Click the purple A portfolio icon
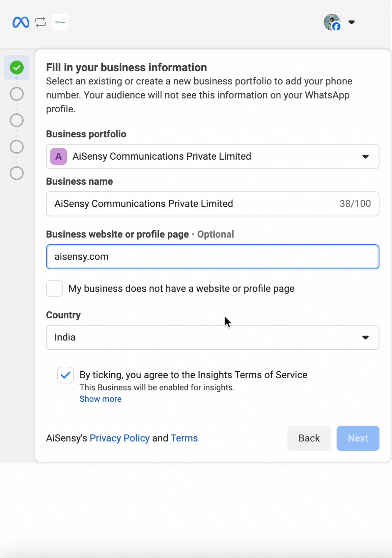Viewport: 392px width, 558px height. pyautogui.click(x=59, y=156)
